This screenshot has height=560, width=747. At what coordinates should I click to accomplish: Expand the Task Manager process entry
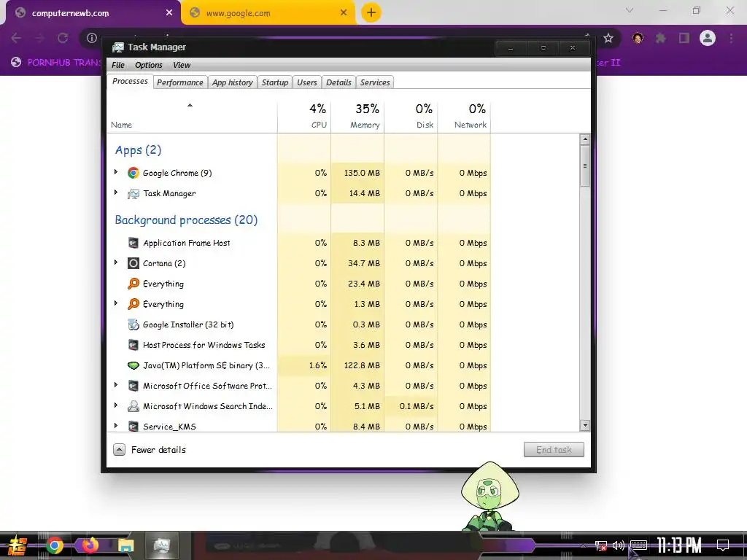click(x=116, y=192)
